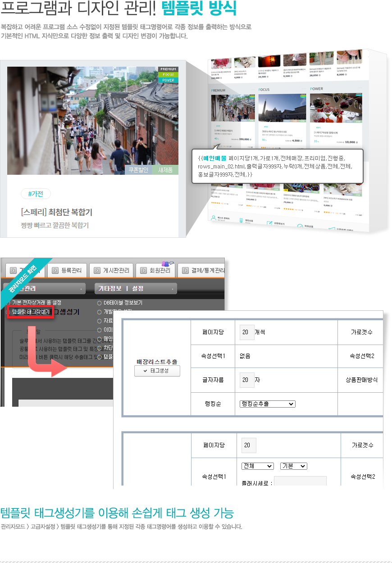The height and width of the screenshot is (563, 392).
Task: Click the 새제품 label on product card
Action: pyautogui.click(x=165, y=170)
